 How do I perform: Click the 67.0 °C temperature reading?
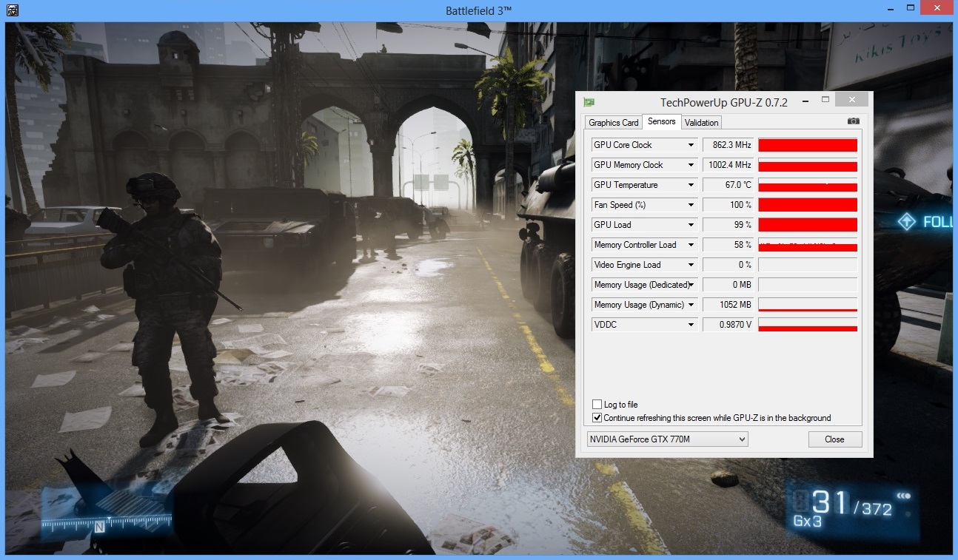[x=728, y=185]
